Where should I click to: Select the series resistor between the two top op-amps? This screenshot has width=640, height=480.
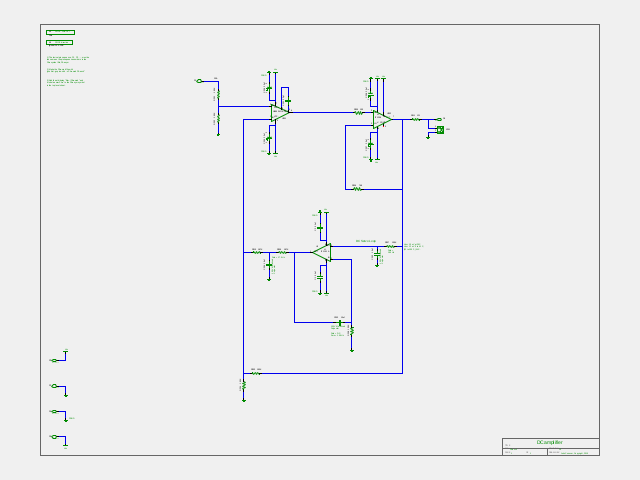point(358,113)
